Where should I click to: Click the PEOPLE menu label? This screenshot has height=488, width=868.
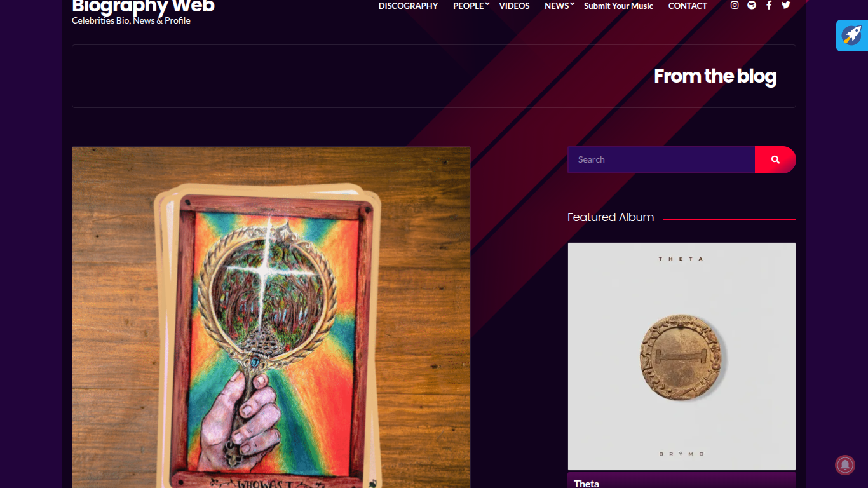click(x=468, y=6)
